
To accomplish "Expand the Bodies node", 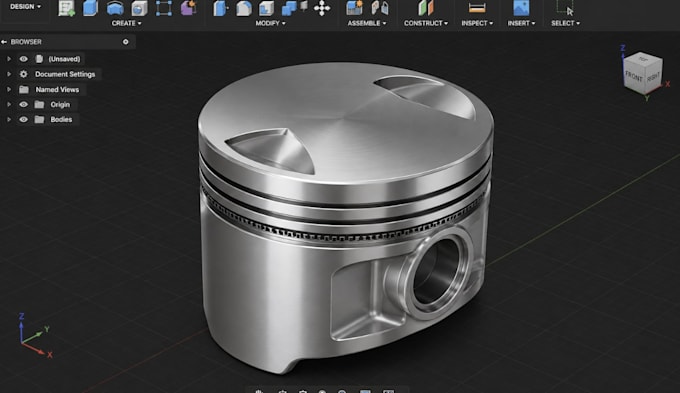I will 9,119.
